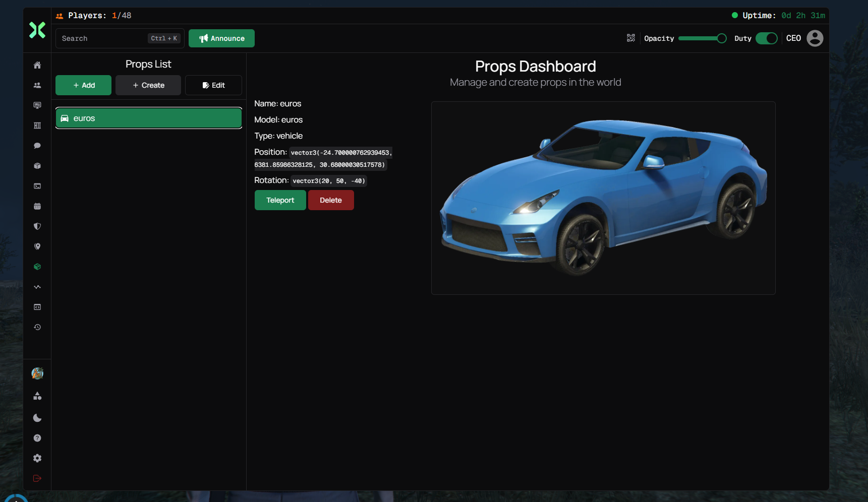The height and width of the screenshot is (502, 868).
Task: Open the help question mark icon
Action: pyautogui.click(x=37, y=438)
